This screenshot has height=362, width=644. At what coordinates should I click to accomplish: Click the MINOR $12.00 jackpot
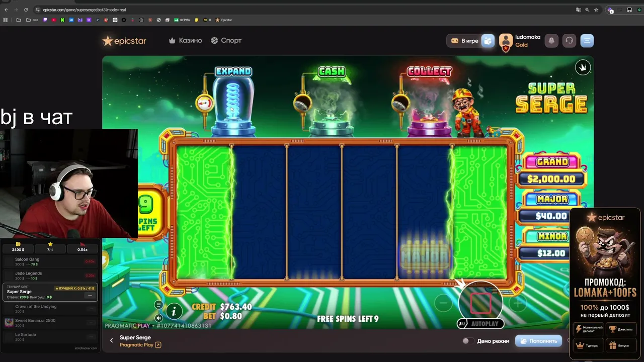[x=551, y=245]
